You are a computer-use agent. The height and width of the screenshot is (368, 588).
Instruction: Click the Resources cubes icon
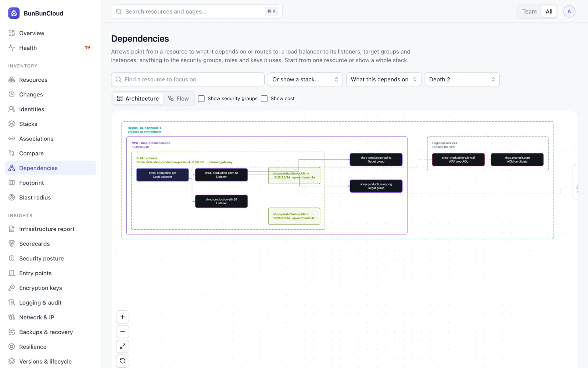click(x=12, y=80)
